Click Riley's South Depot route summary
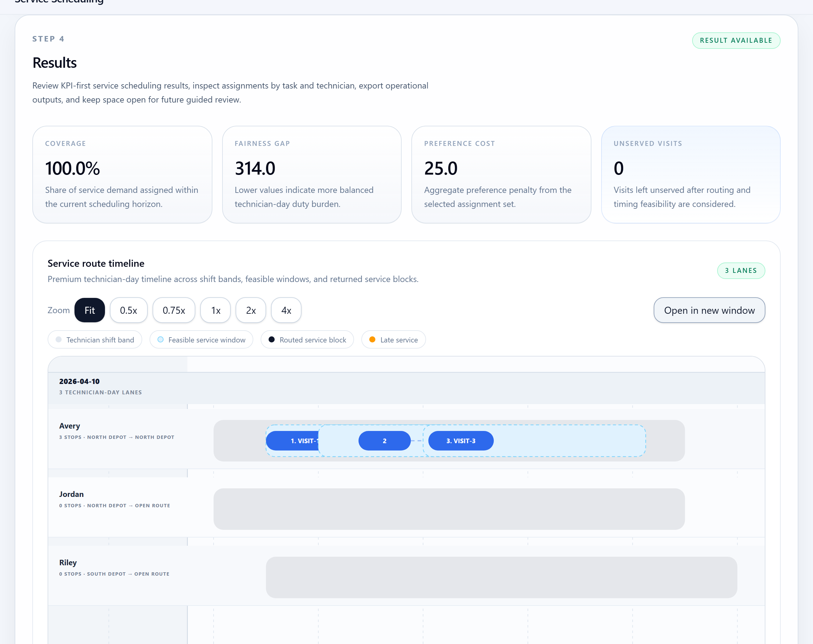The width and height of the screenshot is (813, 644). [114, 574]
